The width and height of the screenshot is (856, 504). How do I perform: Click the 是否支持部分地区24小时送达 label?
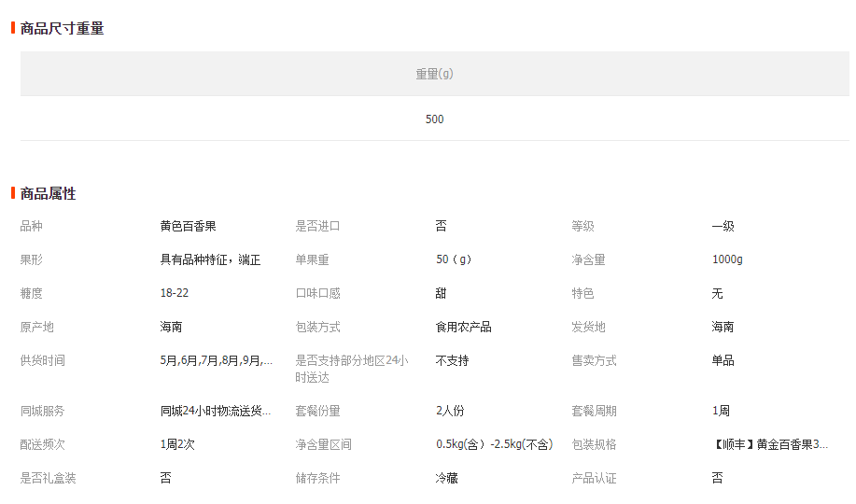coord(351,369)
